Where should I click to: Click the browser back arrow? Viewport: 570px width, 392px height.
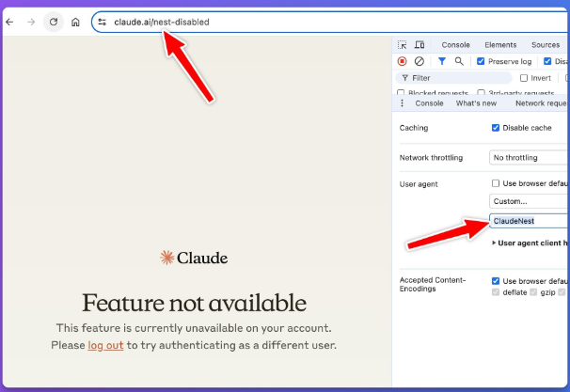(x=9, y=22)
